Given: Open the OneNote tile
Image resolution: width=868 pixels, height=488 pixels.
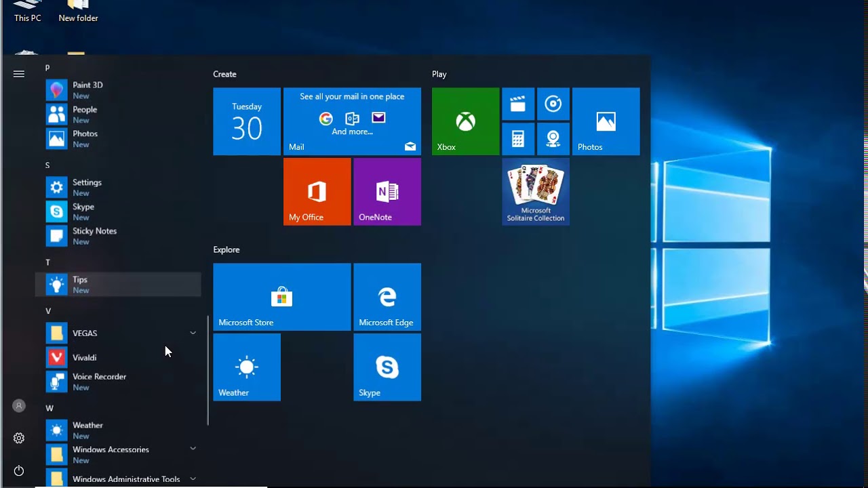Looking at the screenshot, I should click(x=387, y=191).
